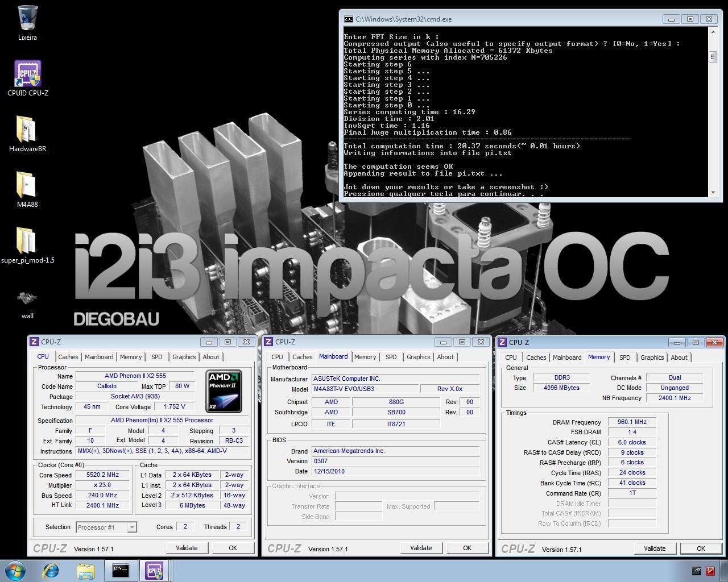Launch Internet Explorer from the taskbar

coord(52,571)
